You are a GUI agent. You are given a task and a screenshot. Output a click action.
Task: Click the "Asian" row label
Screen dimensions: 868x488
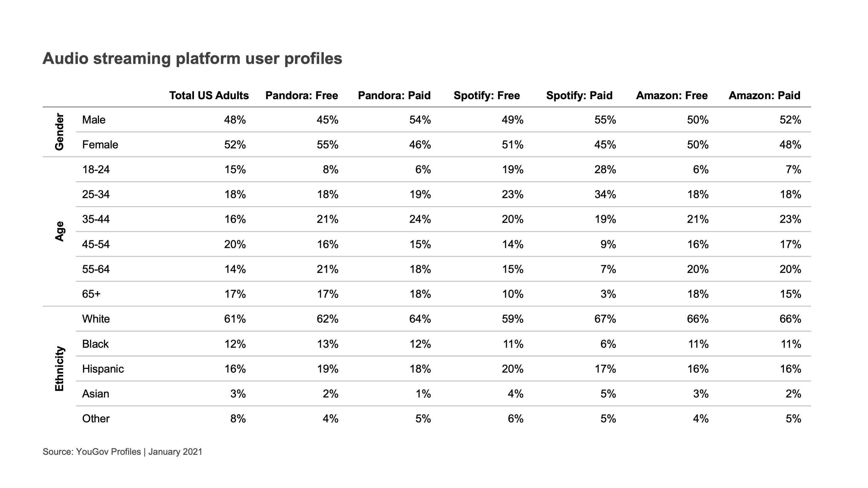[x=95, y=394]
